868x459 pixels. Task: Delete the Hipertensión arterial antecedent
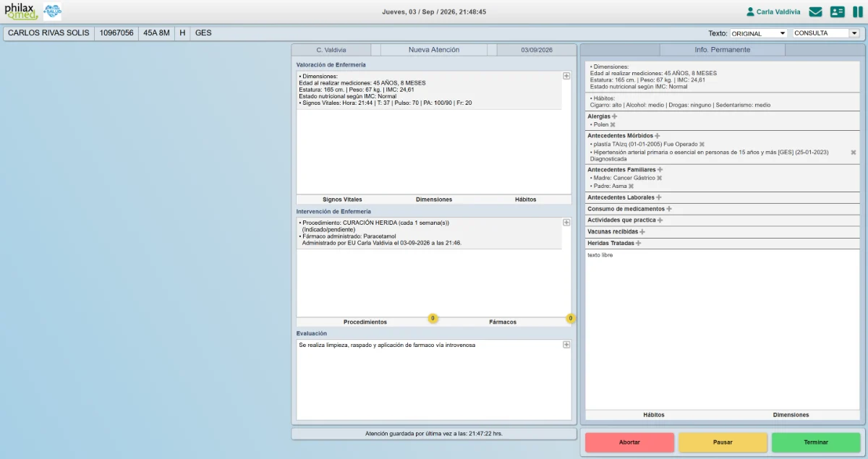coord(854,153)
